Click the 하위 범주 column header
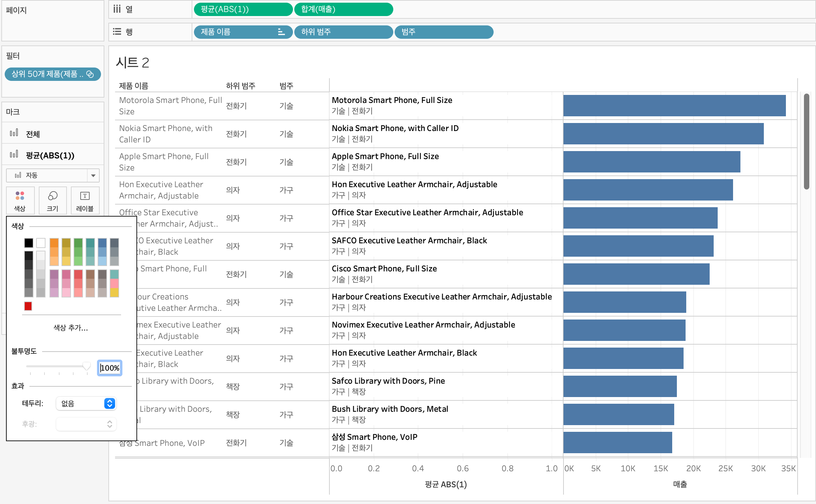Image resolution: width=816 pixels, height=504 pixels. click(x=241, y=86)
